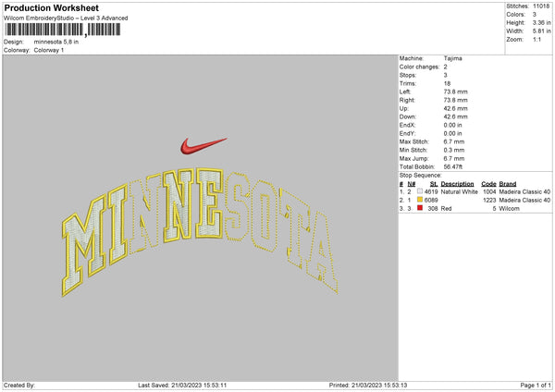Click the St. column header
Viewport: 555px width, 392px height.
tap(434, 184)
